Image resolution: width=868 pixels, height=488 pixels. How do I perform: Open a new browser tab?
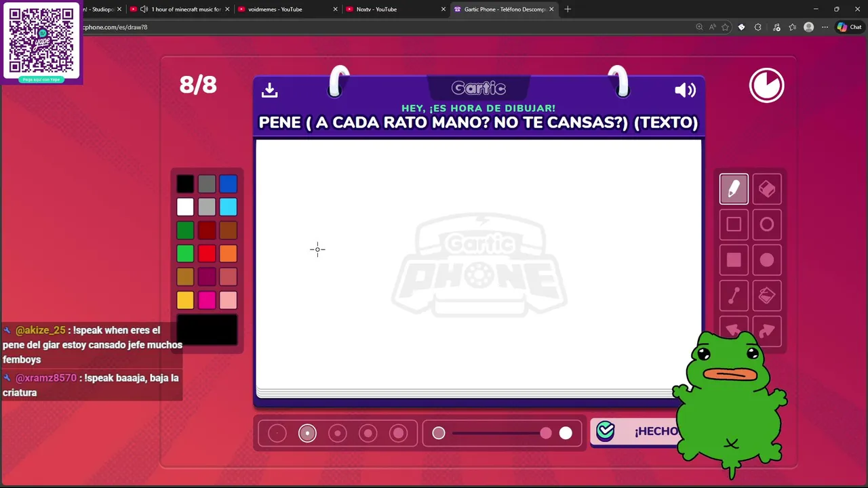click(568, 9)
